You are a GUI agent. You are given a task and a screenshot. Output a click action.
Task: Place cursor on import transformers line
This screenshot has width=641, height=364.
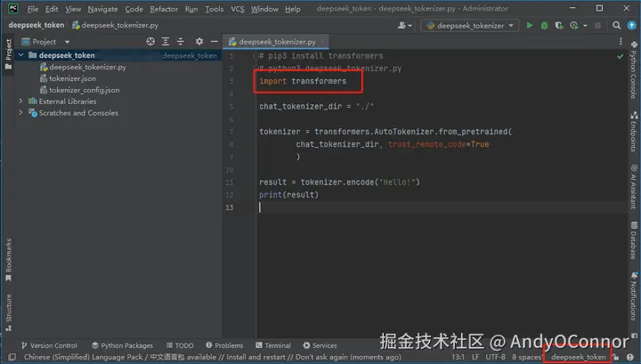click(303, 81)
